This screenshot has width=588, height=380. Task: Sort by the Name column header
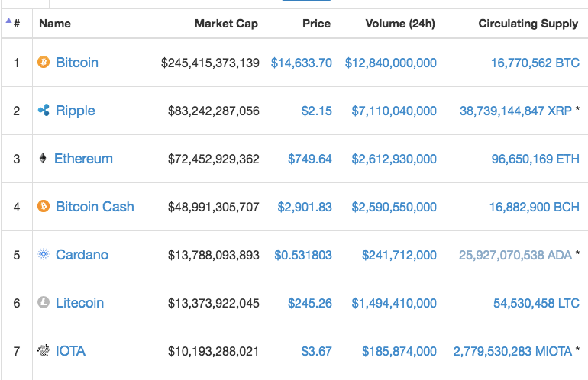[x=55, y=24]
